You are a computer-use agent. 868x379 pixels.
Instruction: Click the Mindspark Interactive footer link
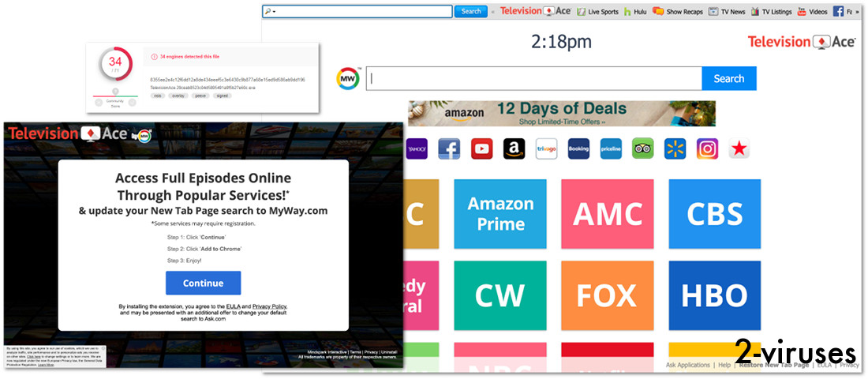coord(327,352)
